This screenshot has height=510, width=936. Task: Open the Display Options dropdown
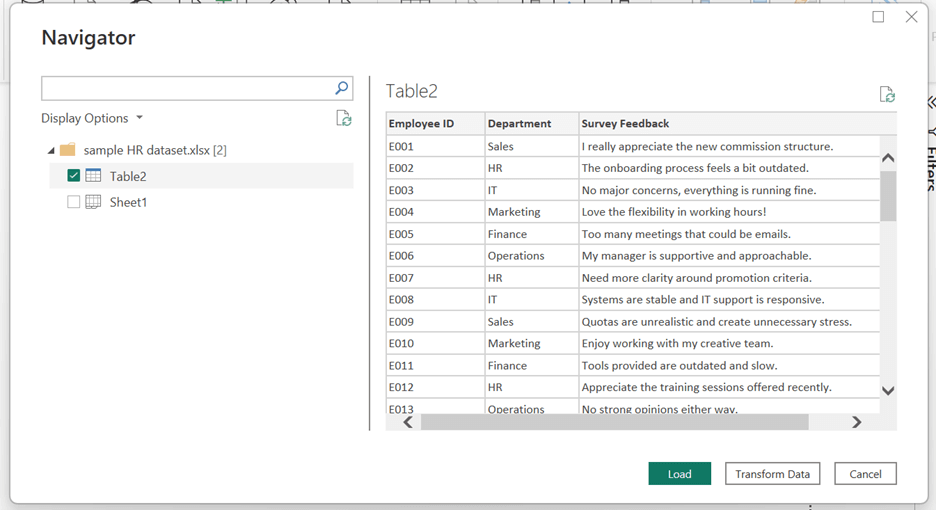pyautogui.click(x=92, y=118)
